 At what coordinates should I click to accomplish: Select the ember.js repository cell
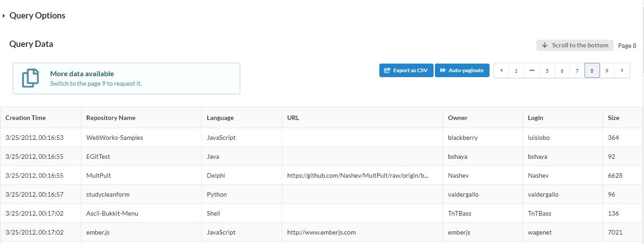point(141,232)
